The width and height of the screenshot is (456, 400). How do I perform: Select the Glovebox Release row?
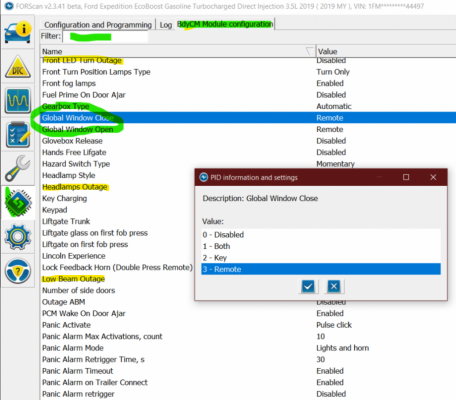tap(248, 141)
